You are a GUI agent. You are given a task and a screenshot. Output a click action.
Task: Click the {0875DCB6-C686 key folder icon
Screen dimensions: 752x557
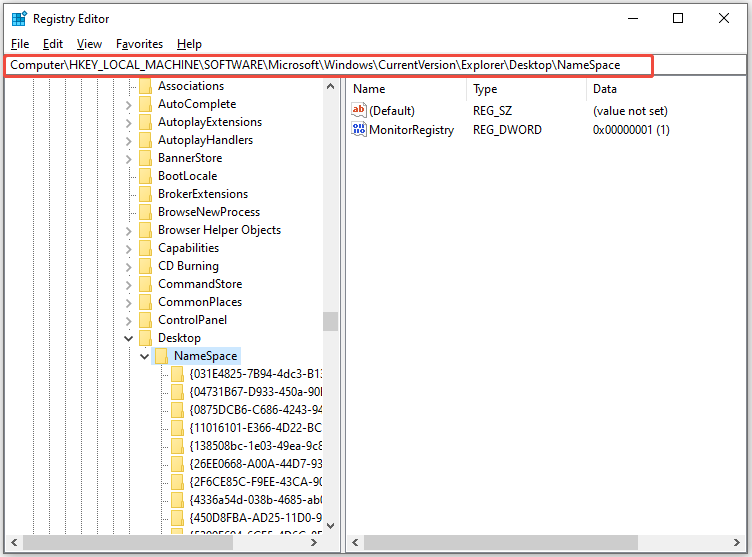[177, 410]
